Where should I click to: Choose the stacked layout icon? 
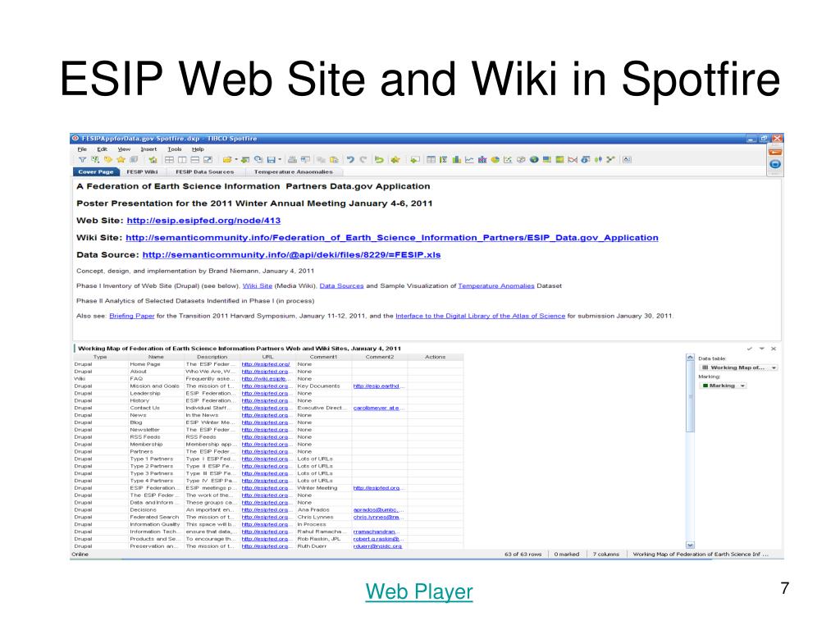[194, 159]
